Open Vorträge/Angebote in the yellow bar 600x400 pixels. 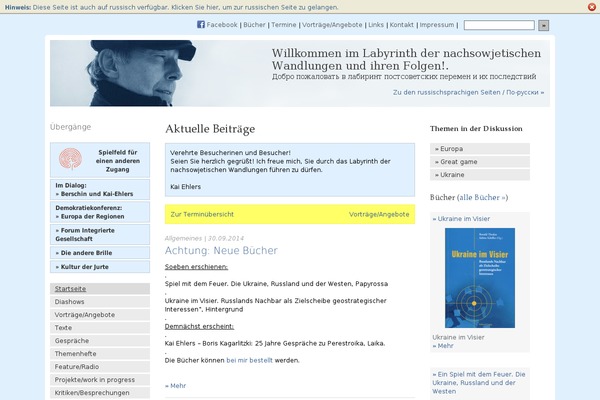379,214
